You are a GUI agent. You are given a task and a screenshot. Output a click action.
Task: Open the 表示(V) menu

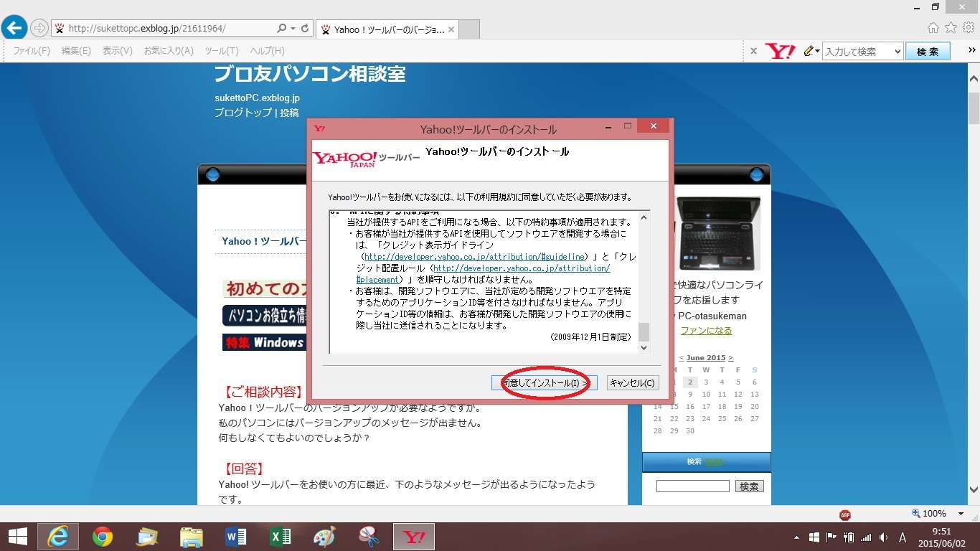(x=117, y=51)
